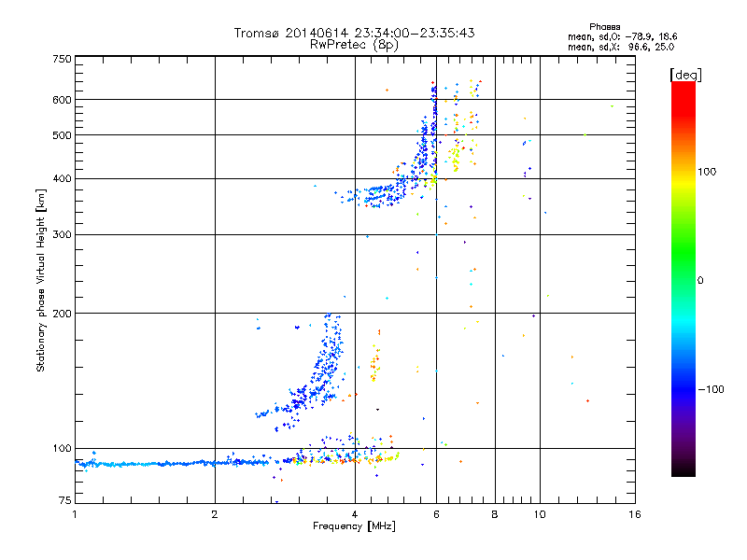
Task: Click the colorbar tick label -100
Action: (x=713, y=389)
